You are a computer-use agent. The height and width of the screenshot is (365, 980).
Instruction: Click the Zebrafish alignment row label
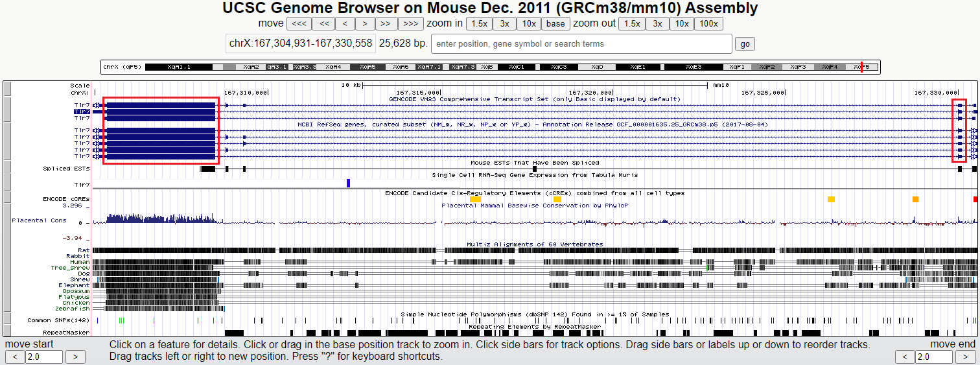tap(72, 309)
